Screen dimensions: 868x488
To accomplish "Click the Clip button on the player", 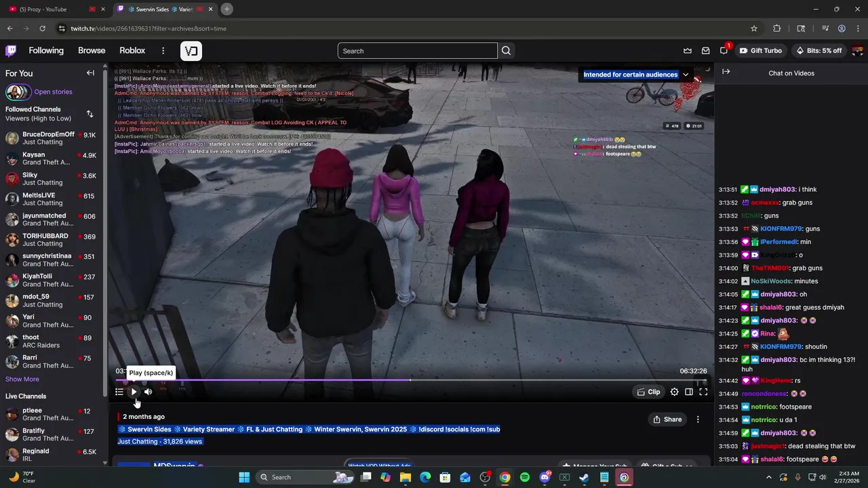I will pyautogui.click(x=648, y=392).
